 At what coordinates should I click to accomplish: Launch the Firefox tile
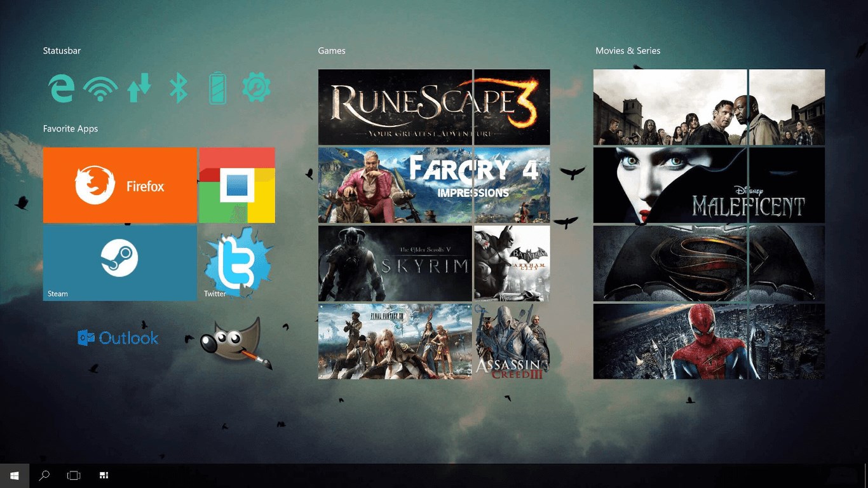click(119, 185)
